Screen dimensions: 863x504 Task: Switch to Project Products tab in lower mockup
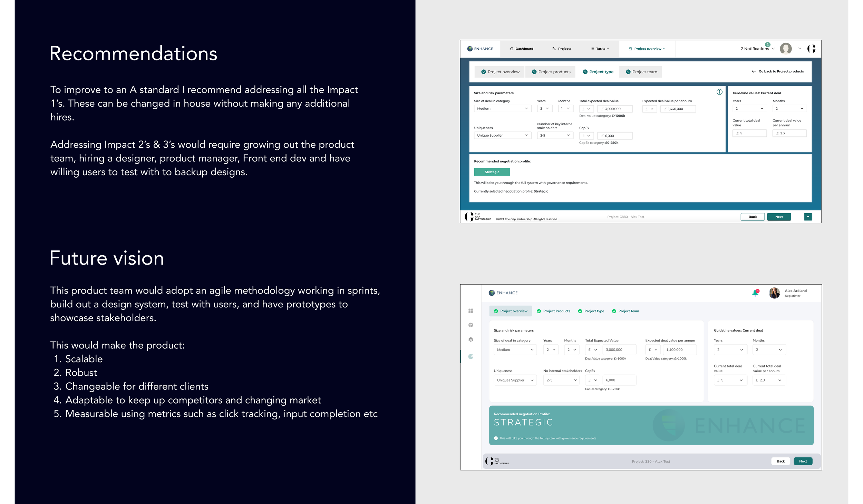(553, 311)
